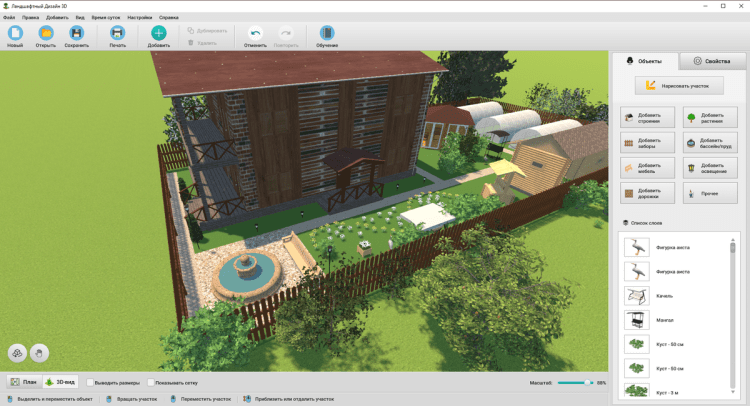The height and width of the screenshot is (406, 750).
Task: Expand the Время суток menu
Action: click(x=104, y=17)
